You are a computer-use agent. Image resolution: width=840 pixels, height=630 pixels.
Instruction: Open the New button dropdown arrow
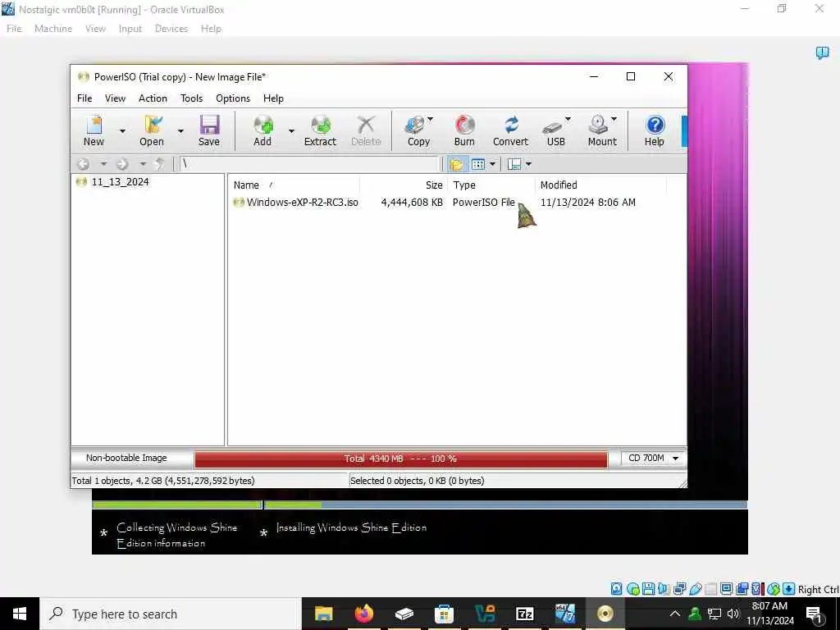122,130
